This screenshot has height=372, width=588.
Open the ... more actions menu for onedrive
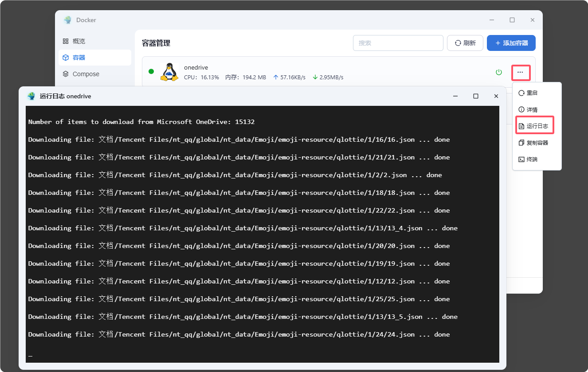point(521,72)
